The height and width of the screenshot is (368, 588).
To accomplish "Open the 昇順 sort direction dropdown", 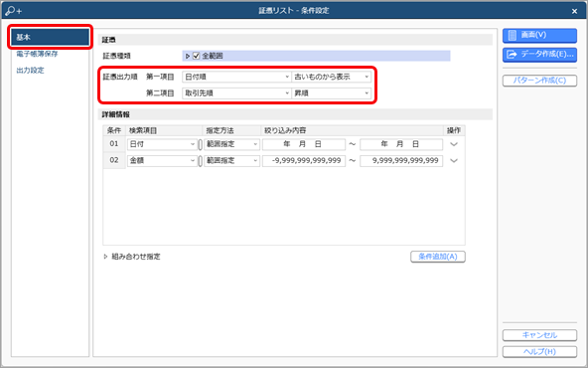I will coord(332,93).
